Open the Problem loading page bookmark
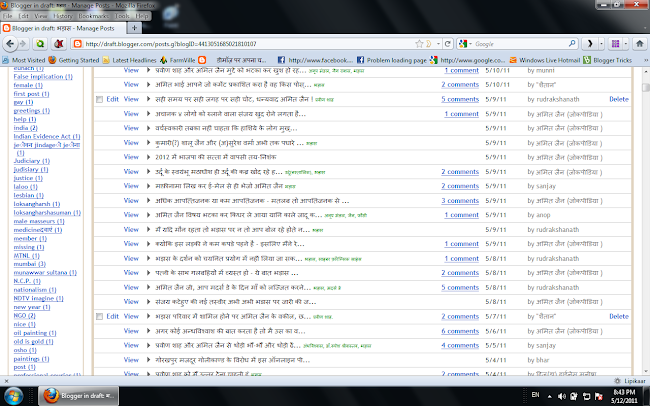This screenshot has height=406, width=650. point(391,60)
